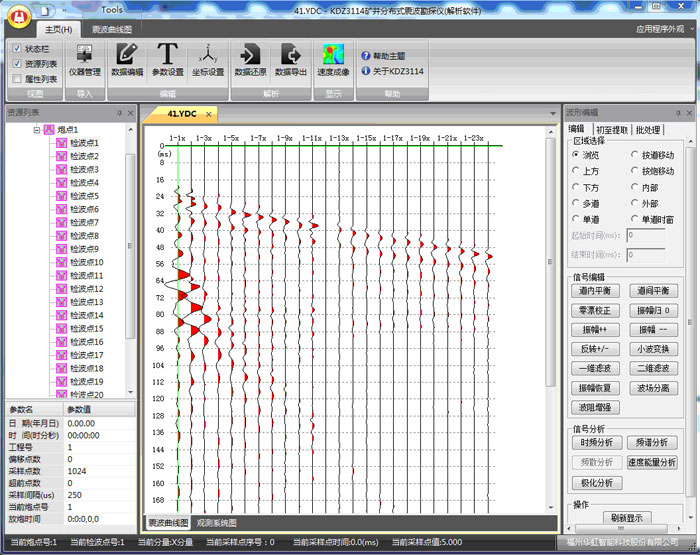Click the 零漂校正 button
This screenshot has width=700, height=555.
pos(597,311)
